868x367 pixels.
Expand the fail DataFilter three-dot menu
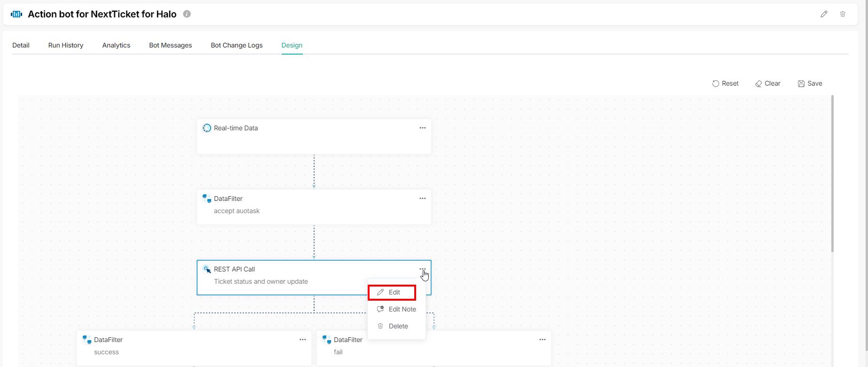click(x=542, y=340)
